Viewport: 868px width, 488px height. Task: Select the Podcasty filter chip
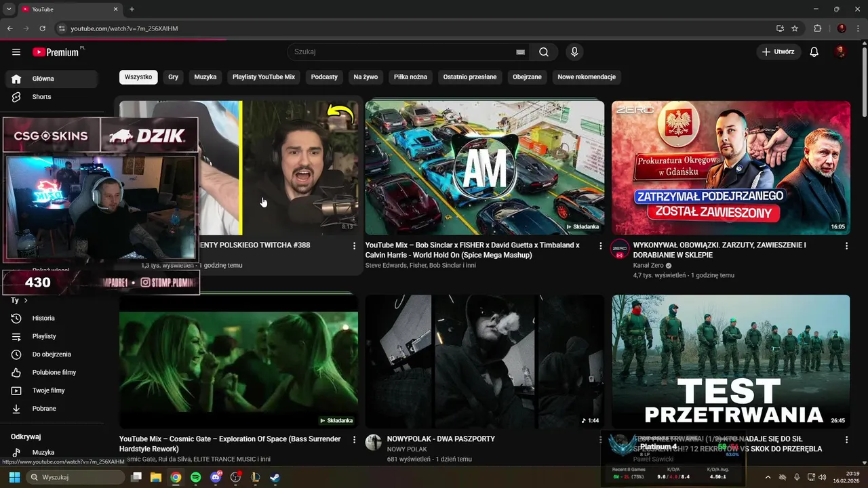(324, 77)
